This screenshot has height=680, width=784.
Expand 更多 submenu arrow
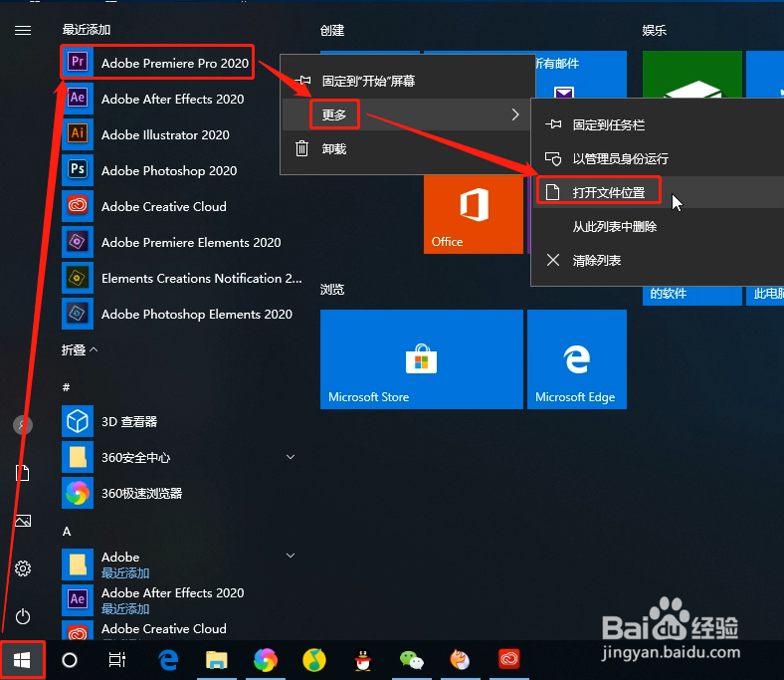pos(515,114)
